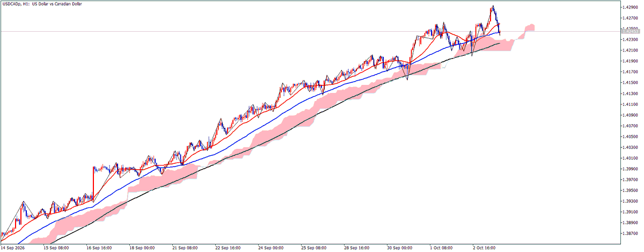Click the "24 Sep 00:00" time axis label
644x252 pixels.
[270, 248]
